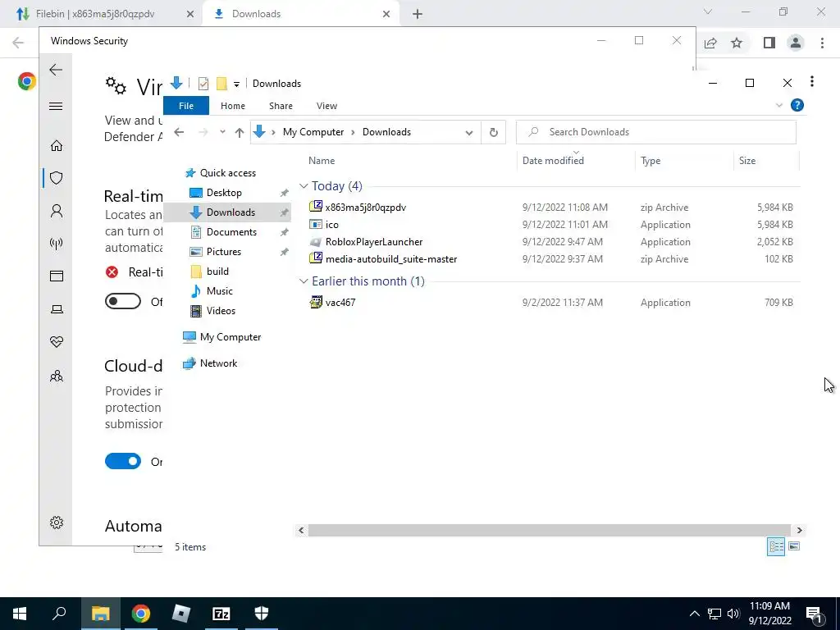This screenshot has height=630, width=840.
Task: Open the Share ribbon tab
Action: pos(281,106)
